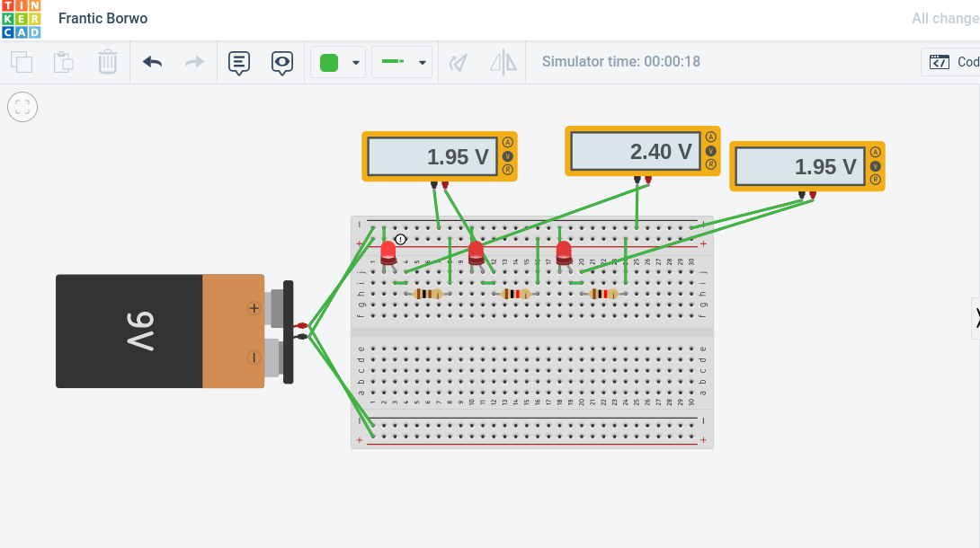980x548 pixels.
Task: Click the Zoom to fit icon
Action: [x=22, y=107]
